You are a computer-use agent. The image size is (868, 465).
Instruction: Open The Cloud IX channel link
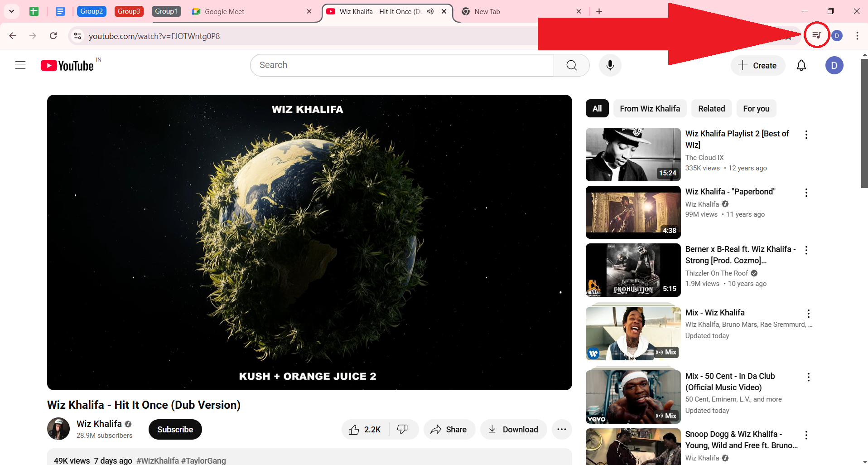[704, 157]
